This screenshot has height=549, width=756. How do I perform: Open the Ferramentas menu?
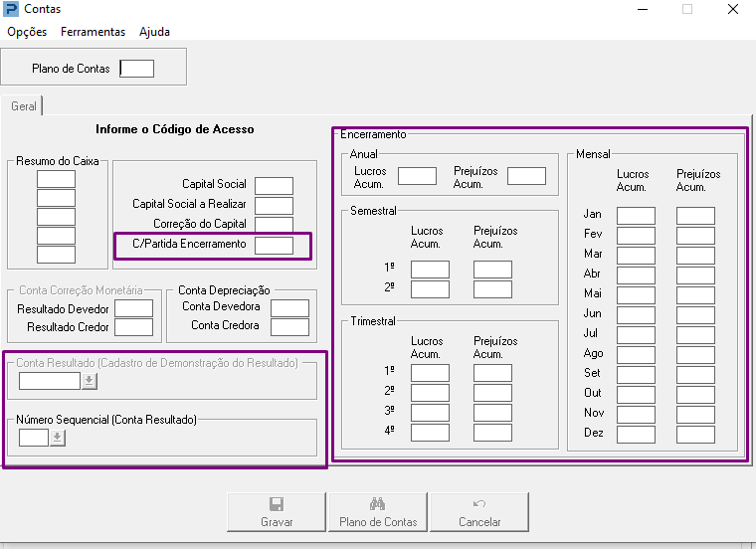pyautogui.click(x=93, y=32)
